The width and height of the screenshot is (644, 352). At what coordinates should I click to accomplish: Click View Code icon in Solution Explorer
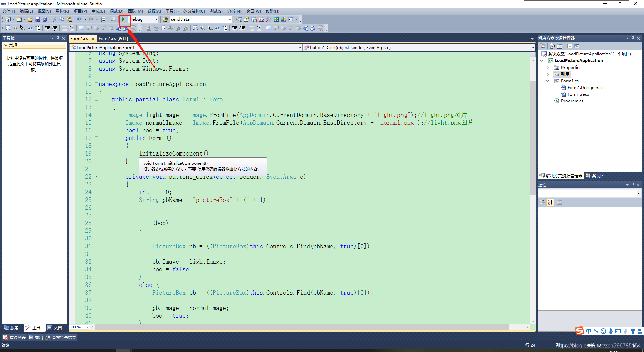click(570, 46)
